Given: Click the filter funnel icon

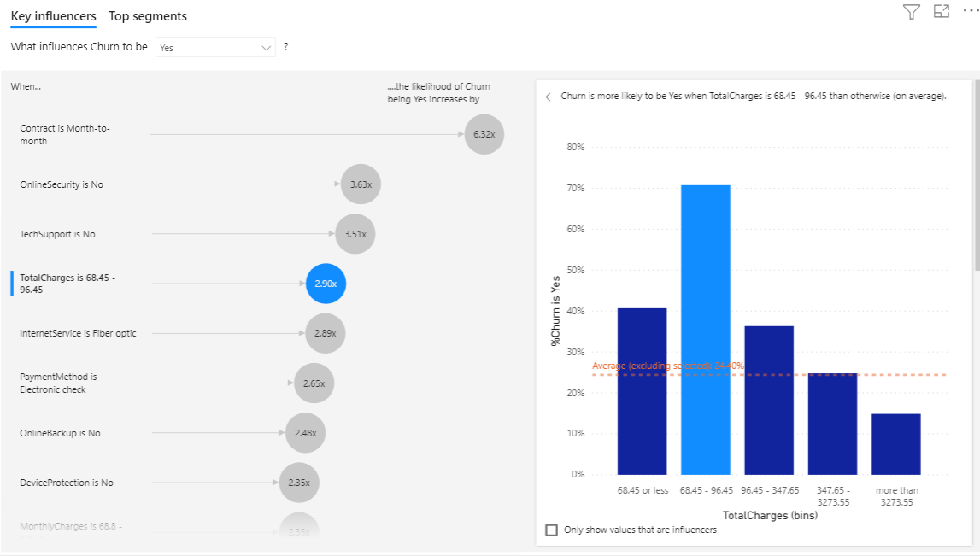Looking at the screenshot, I should [x=912, y=12].
